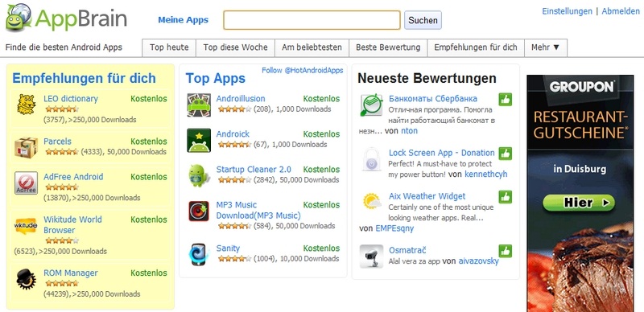The image size is (644, 312).
Task: Click thumbs-up next to Osmatrač review
Action: [x=506, y=251]
